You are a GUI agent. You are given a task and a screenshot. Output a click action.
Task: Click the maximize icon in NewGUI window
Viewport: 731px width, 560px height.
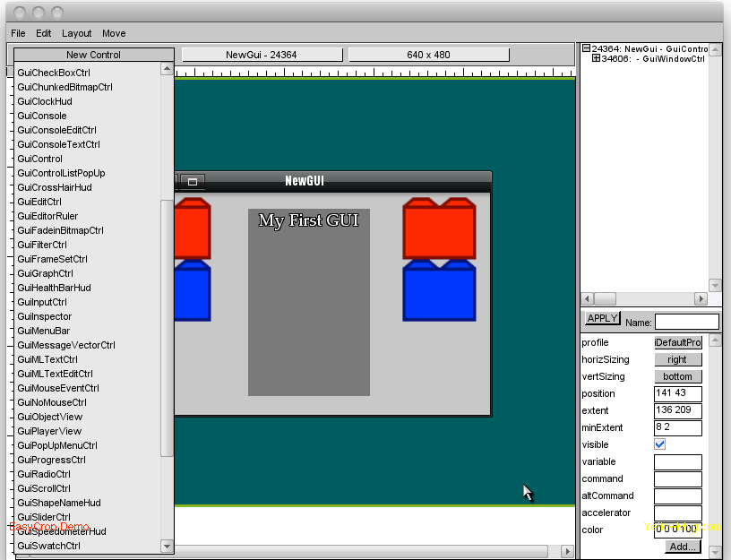(192, 182)
